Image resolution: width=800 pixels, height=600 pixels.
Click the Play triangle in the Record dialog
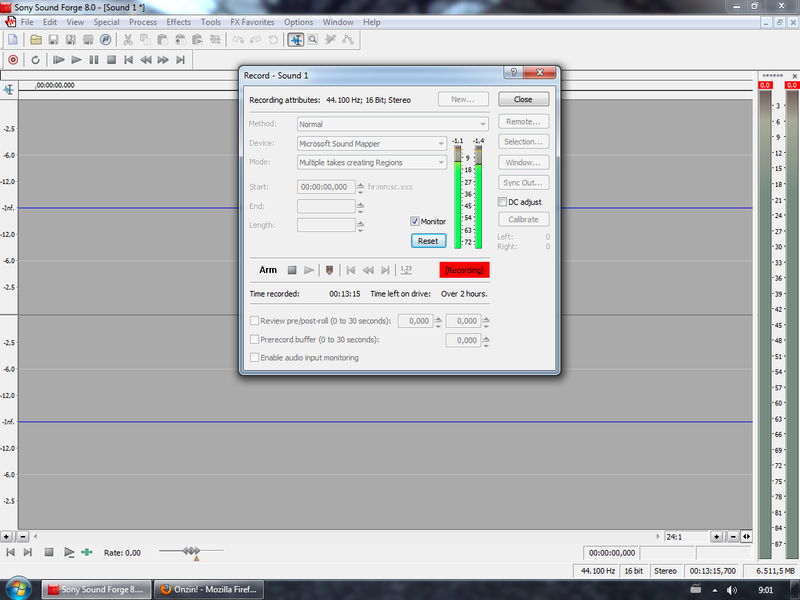point(309,270)
